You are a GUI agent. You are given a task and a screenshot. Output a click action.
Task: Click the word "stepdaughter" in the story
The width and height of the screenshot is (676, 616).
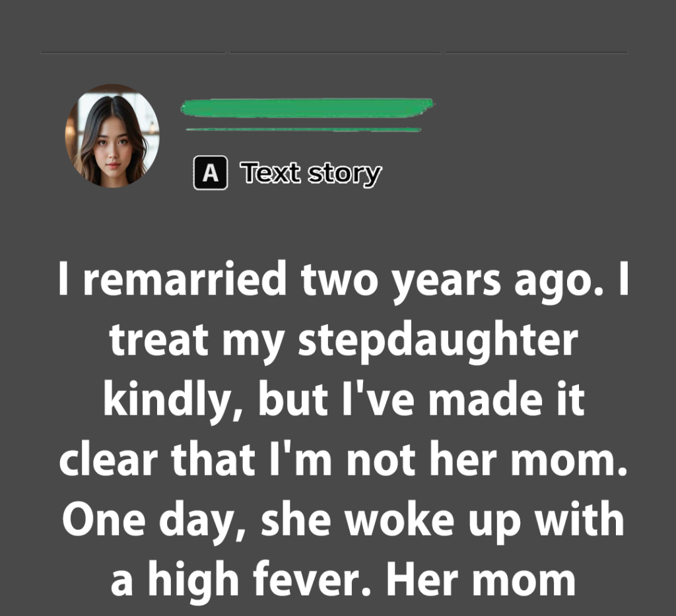(x=438, y=343)
